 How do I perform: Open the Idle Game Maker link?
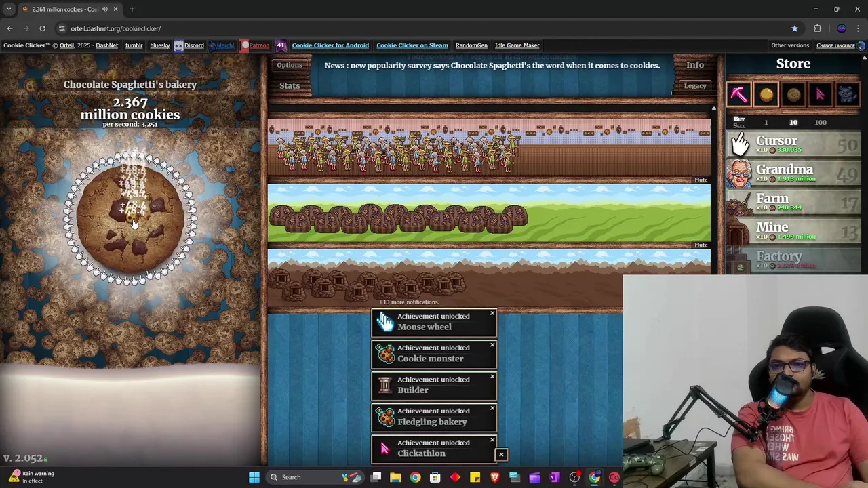point(517,45)
